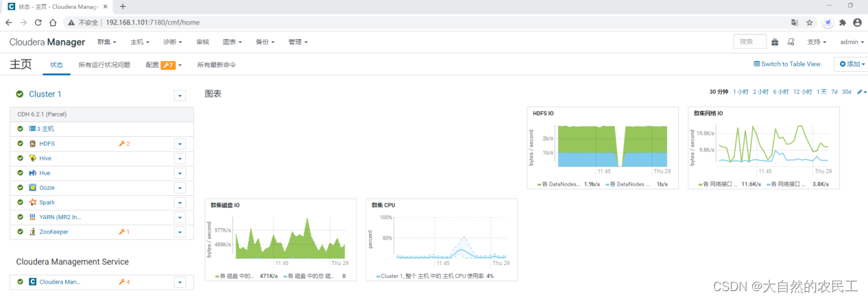Select the 所有运行状况问题 tab

104,65
